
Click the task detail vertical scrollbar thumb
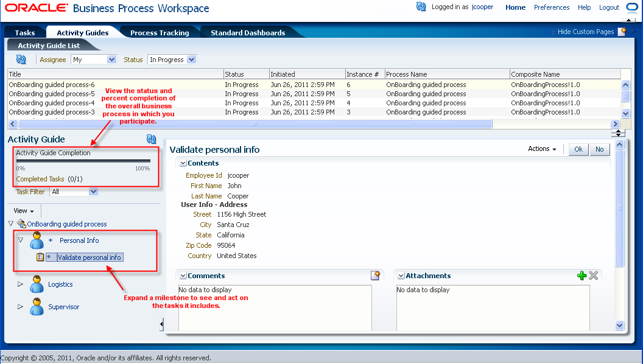click(620, 208)
